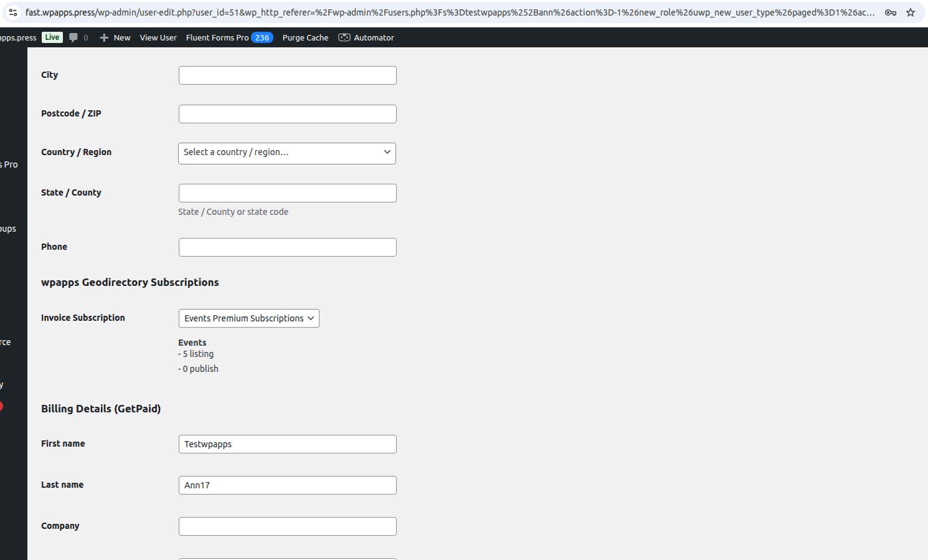928x560 pixels.
Task: Click the password key icon in address bar
Action: 890,12
